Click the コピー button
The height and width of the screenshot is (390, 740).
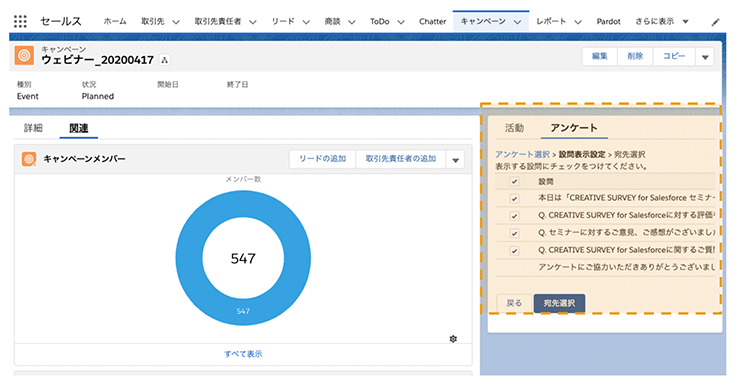click(x=674, y=56)
